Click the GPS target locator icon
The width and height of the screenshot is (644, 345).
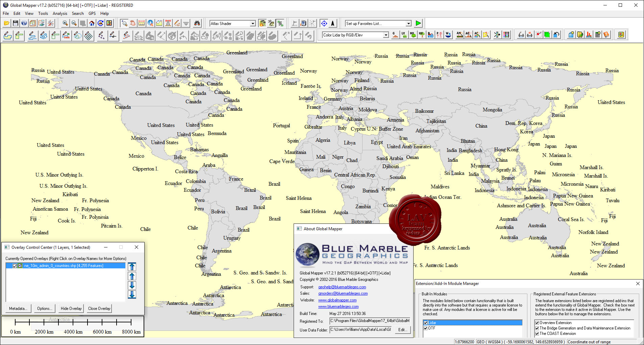324,23
